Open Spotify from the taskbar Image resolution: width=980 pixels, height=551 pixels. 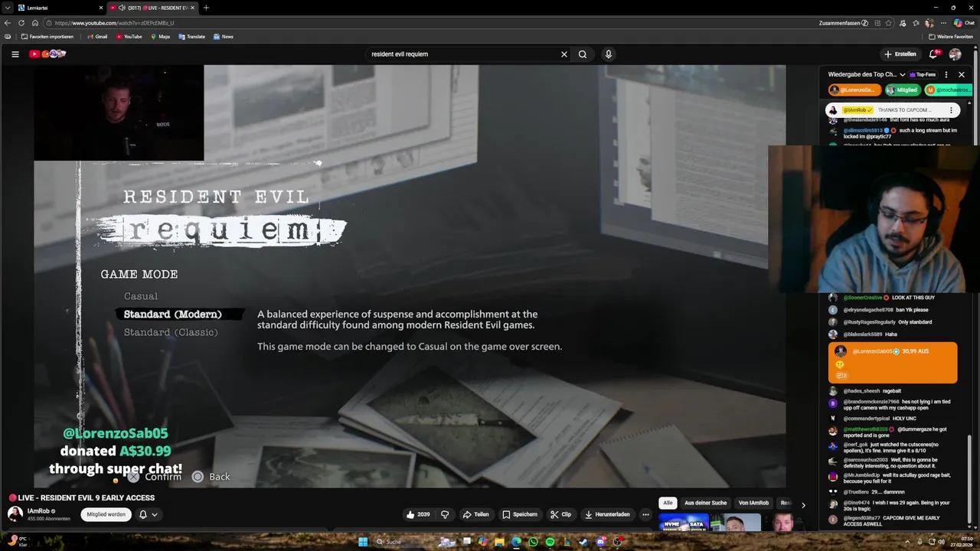pos(550,542)
